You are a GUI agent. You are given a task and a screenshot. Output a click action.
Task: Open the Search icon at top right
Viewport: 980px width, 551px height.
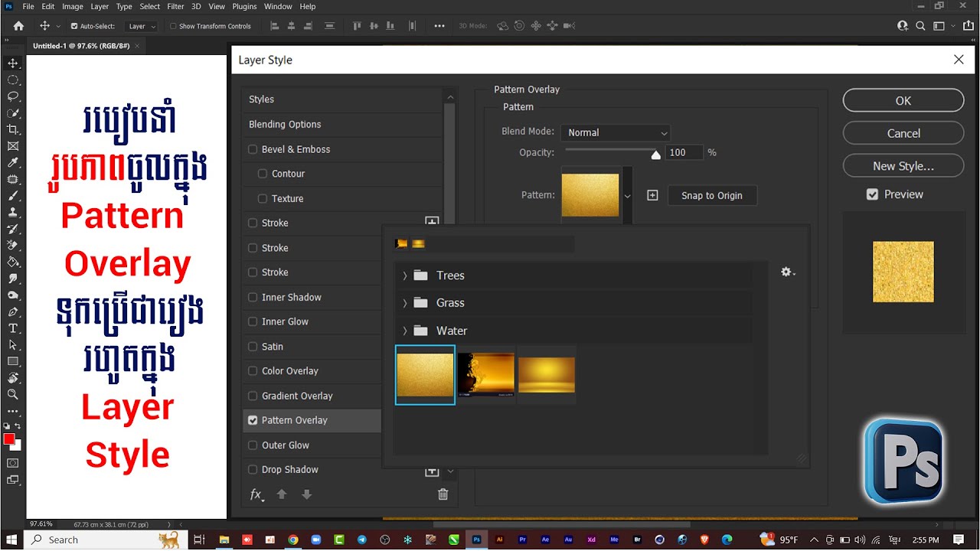pyautogui.click(x=921, y=26)
